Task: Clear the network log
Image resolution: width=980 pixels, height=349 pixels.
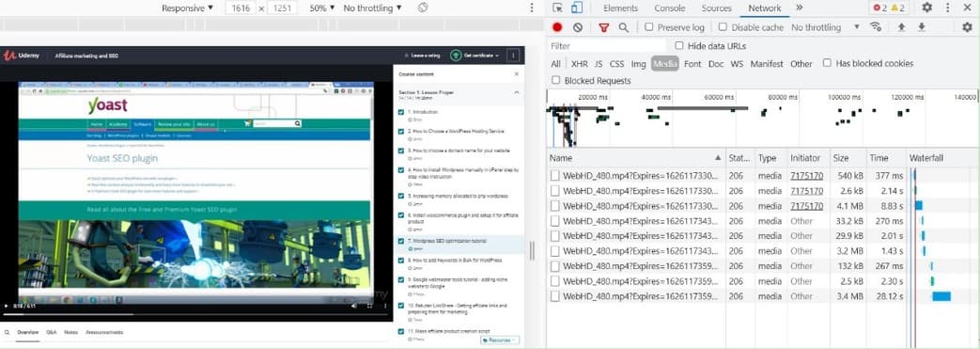Action: pyautogui.click(x=578, y=27)
